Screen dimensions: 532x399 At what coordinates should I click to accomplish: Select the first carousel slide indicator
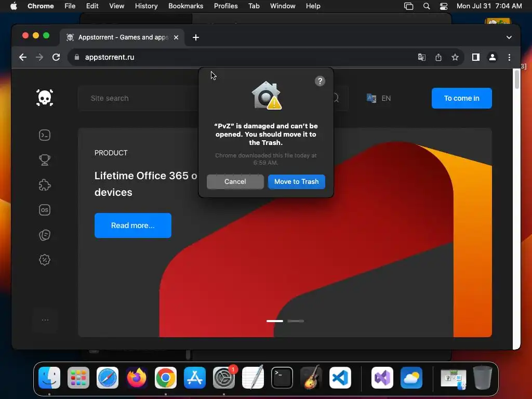pos(275,321)
